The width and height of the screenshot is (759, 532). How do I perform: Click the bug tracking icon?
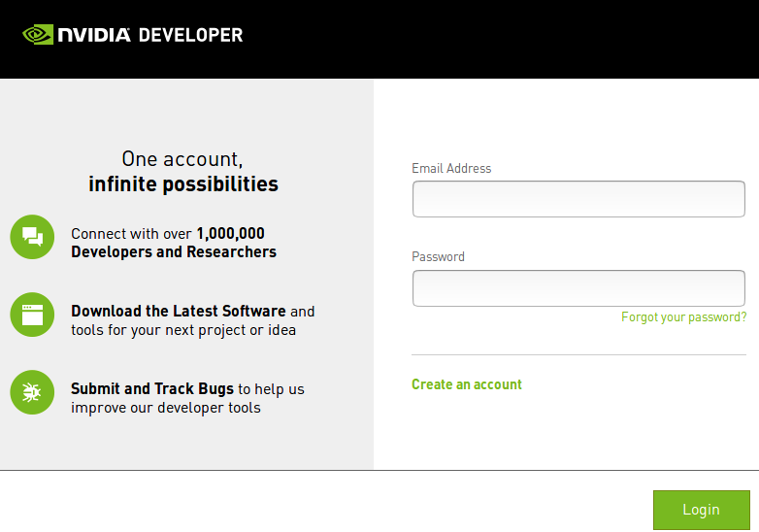click(32, 392)
